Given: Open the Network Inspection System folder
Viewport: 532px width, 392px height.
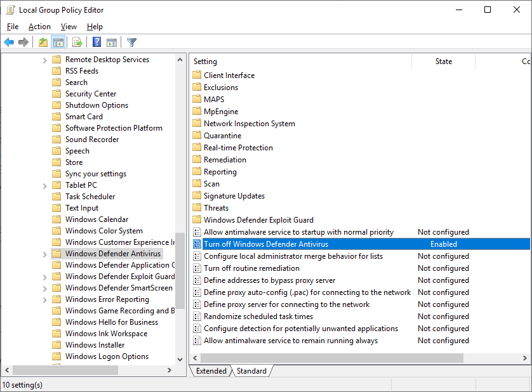Looking at the screenshot, I should click(x=249, y=124).
